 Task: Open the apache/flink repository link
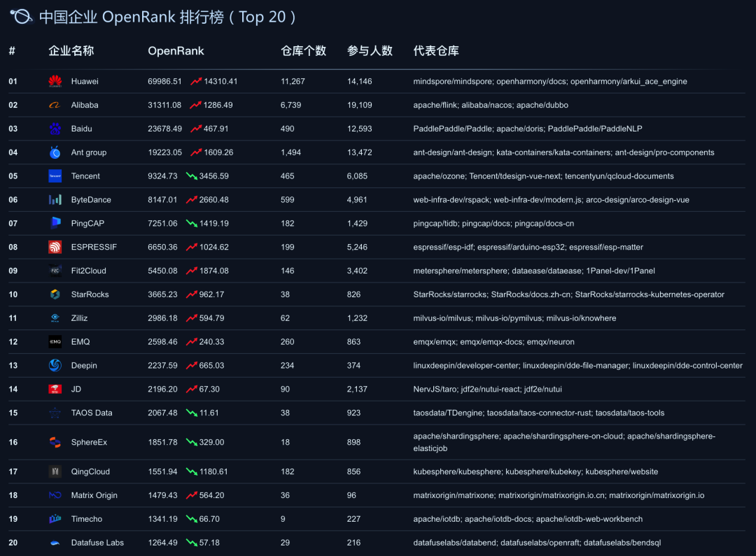434,105
